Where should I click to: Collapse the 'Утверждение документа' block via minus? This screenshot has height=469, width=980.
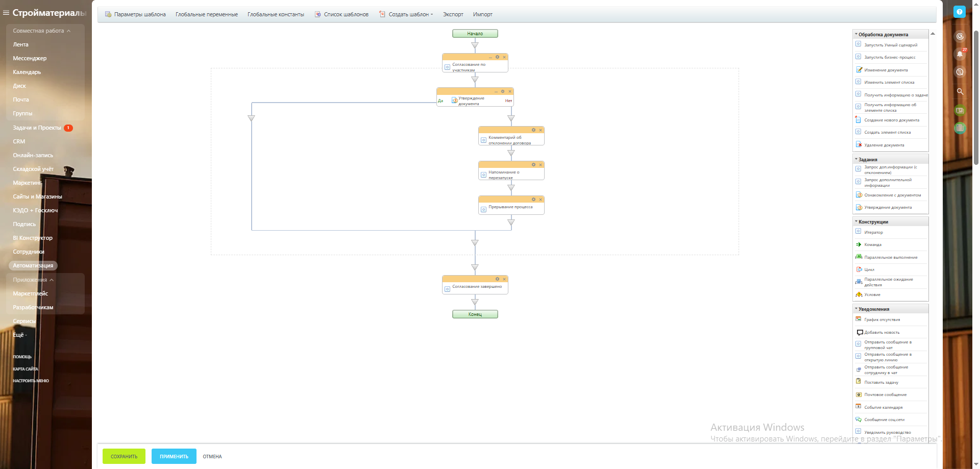click(x=496, y=91)
